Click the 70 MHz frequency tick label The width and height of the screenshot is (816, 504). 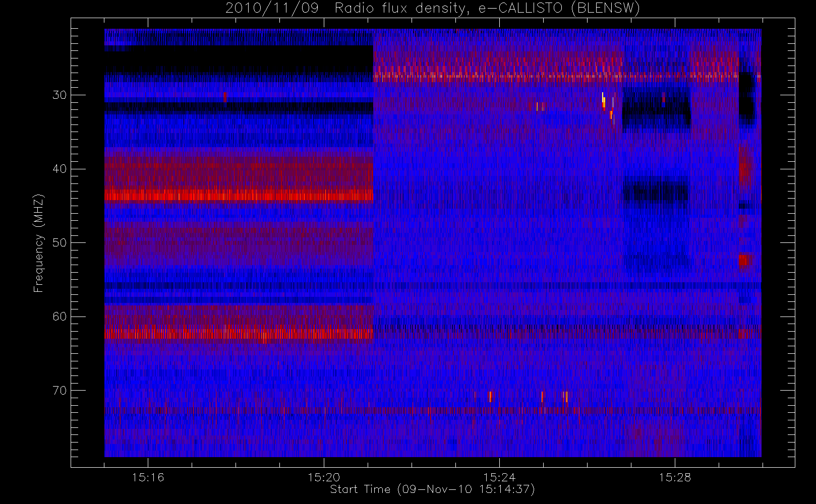point(60,391)
